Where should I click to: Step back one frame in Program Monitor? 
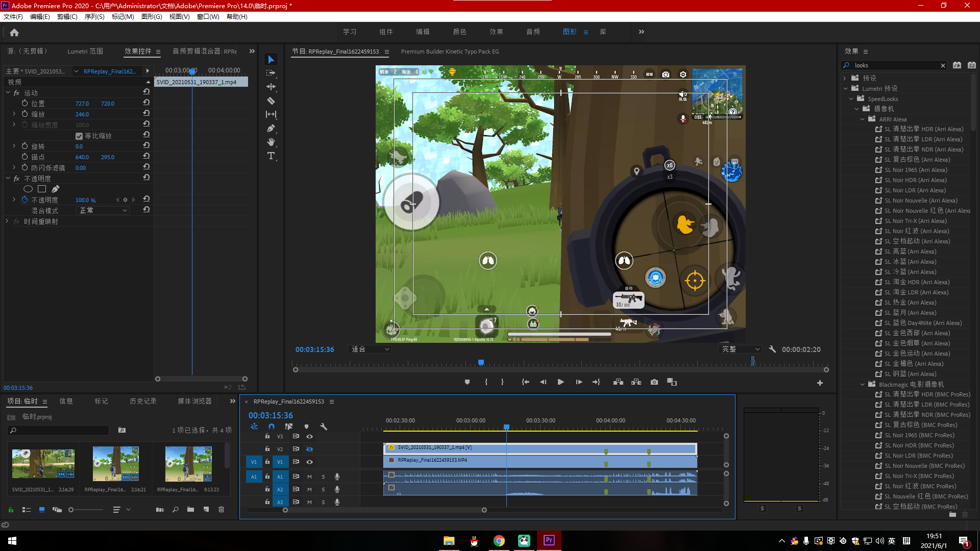pyautogui.click(x=543, y=382)
